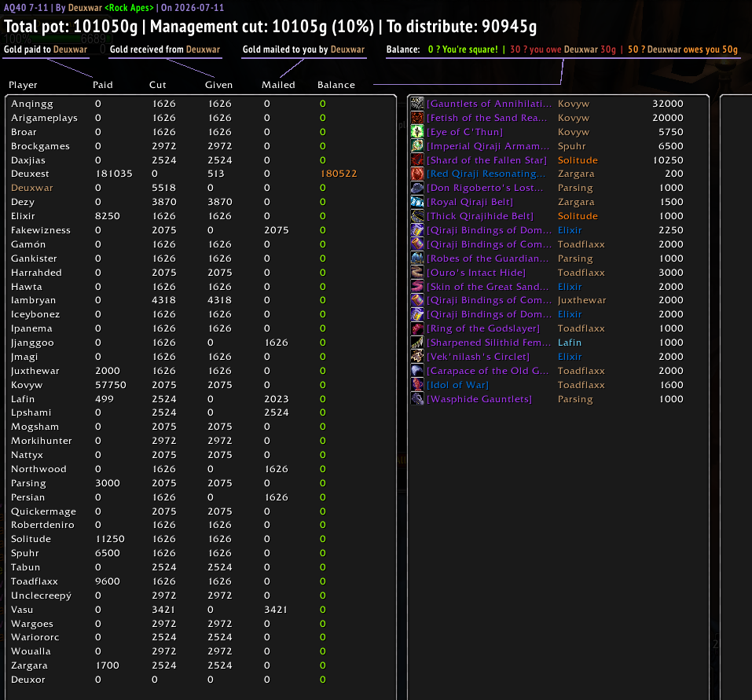Click the Shard of the Fallen Star icon
This screenshot has height=700, width=752.
pyautogui.click(x=417, y=160)
